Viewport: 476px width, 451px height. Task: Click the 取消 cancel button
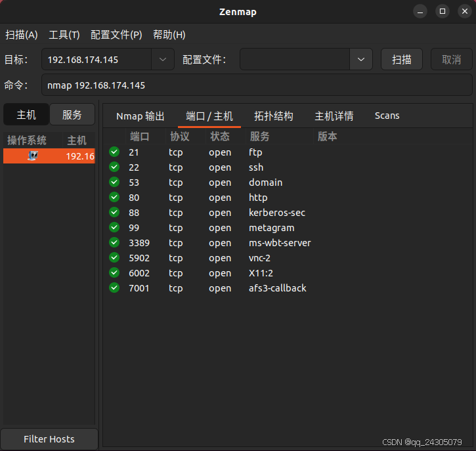pos(452,60)
